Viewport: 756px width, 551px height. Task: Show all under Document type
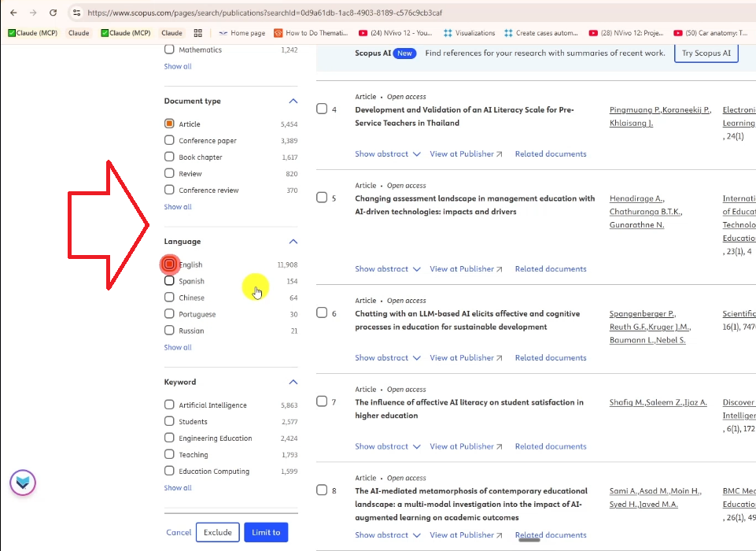coord(178,206)
